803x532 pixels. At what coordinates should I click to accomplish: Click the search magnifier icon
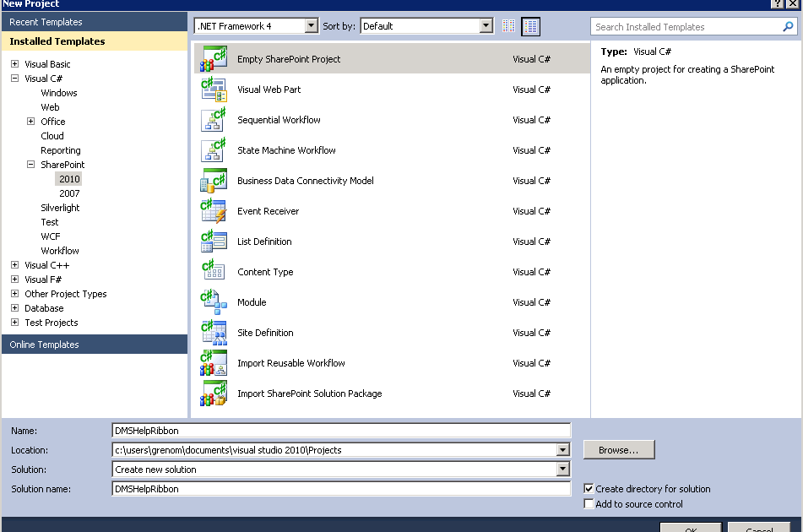pos(788,27)
